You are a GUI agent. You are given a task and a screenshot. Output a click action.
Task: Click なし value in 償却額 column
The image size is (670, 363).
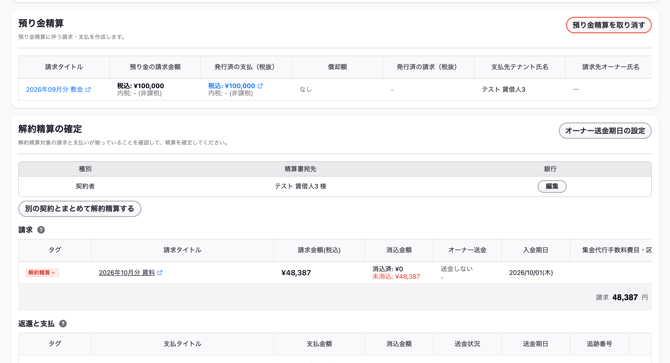click(x=306, y=89)
